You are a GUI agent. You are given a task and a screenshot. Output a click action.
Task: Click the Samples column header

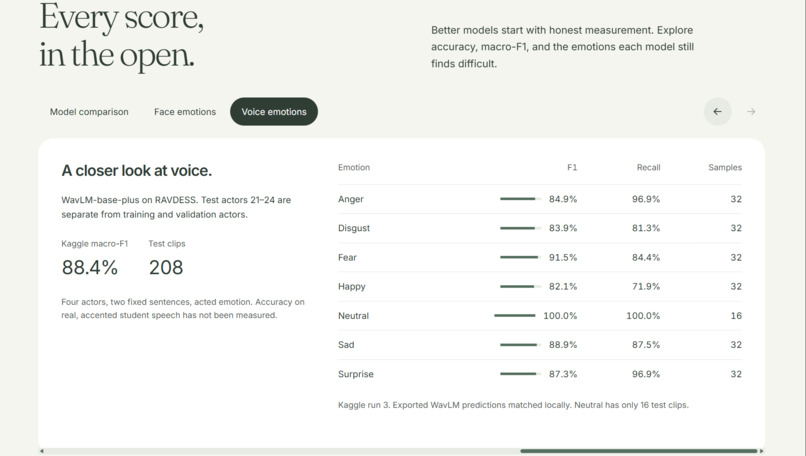pyautogui.click(x=725, y=168)
